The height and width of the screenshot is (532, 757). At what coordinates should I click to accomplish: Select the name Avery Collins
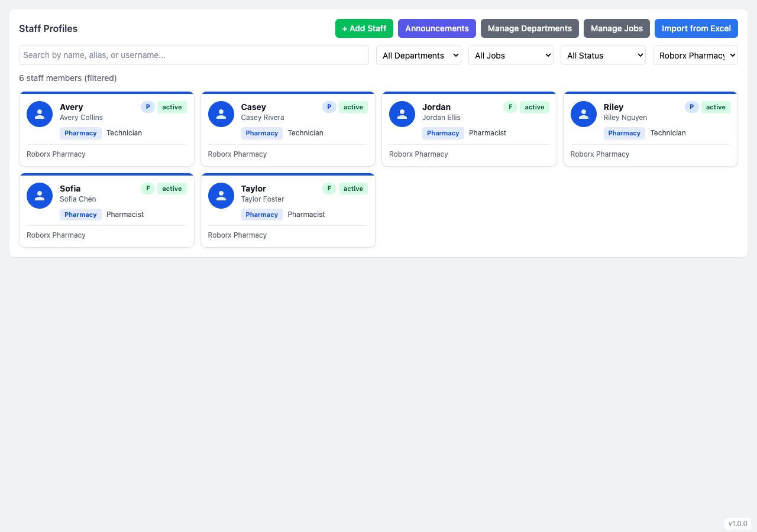point(81,118)
